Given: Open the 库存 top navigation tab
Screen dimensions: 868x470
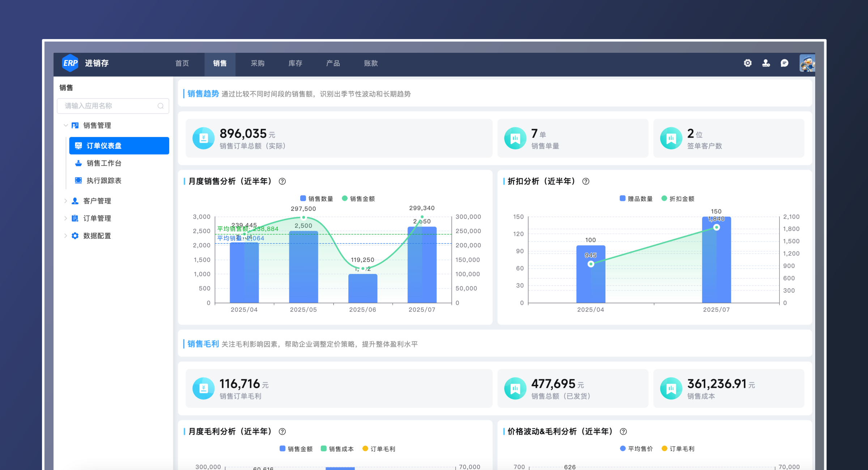Looking at the screenshot, I should tap(295, 63).
